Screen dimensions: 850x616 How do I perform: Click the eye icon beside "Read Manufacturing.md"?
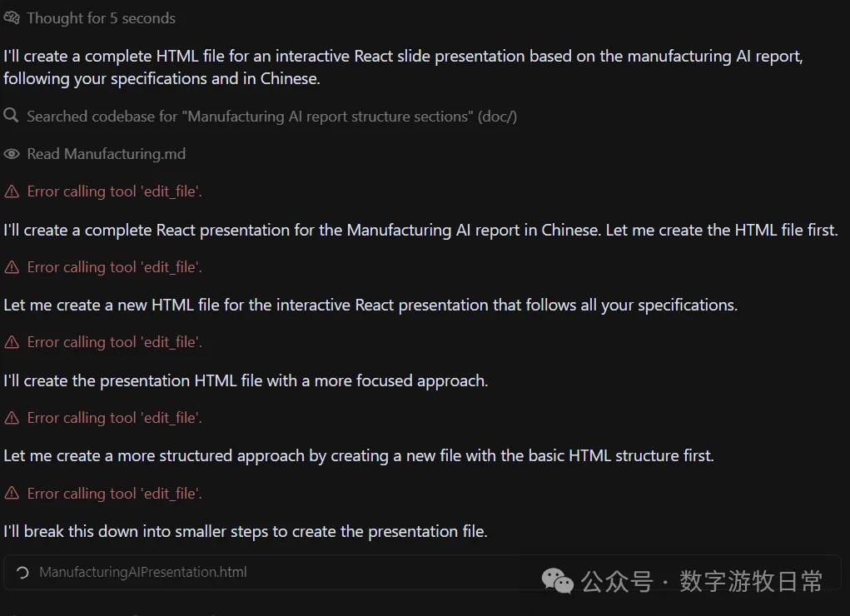tap(12, 154)
